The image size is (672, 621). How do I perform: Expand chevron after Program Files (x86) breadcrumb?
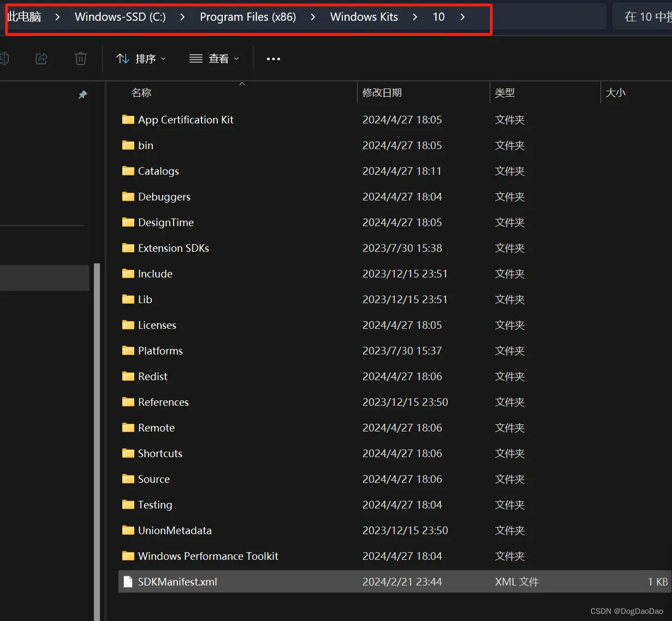coord(313,17)
